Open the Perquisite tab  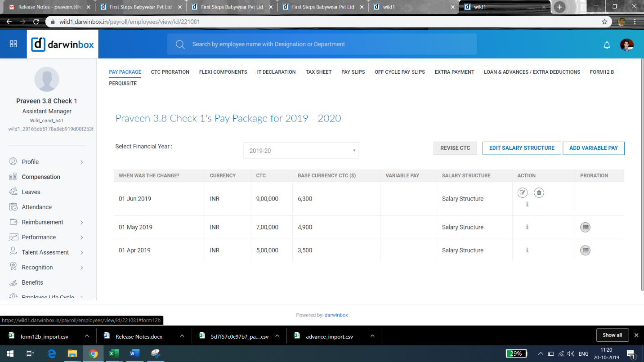click(123, 83)
